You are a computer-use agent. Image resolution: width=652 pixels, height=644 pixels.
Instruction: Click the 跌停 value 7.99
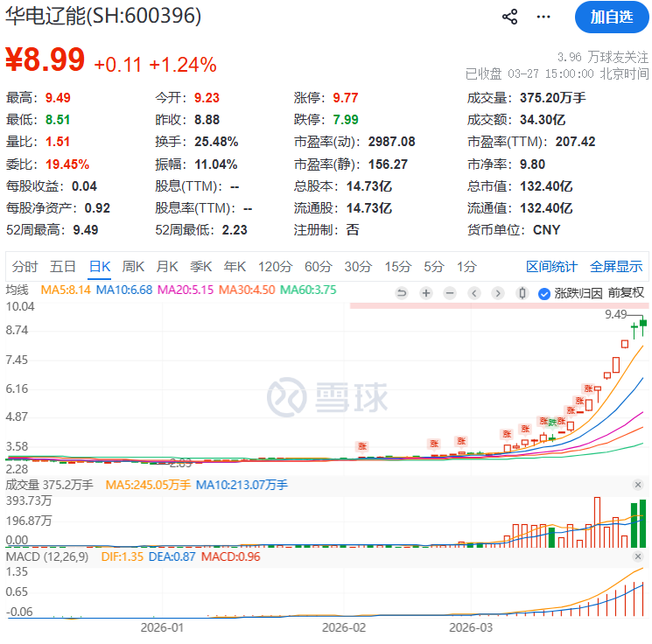point(346,120)
